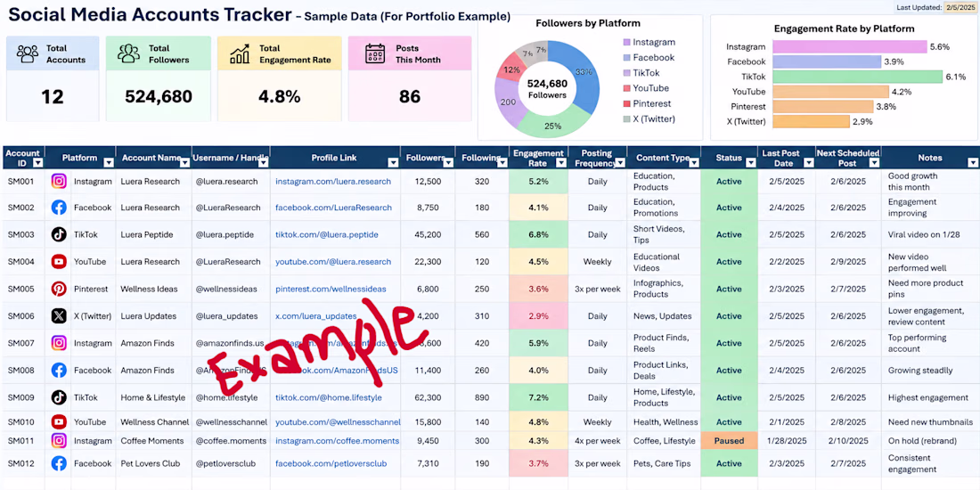Select the blue 33% donut chart segment
The image size is (980, 490).
click(584, 74)
